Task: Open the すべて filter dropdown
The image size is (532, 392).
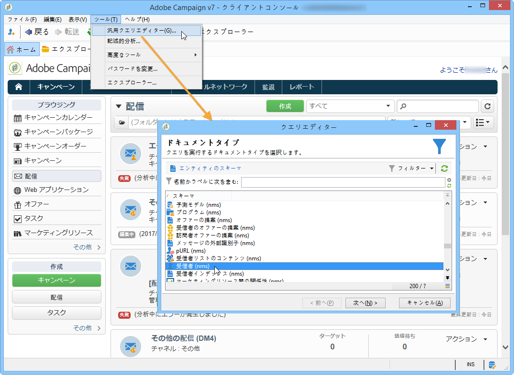Action: click(x=350, y=106)
